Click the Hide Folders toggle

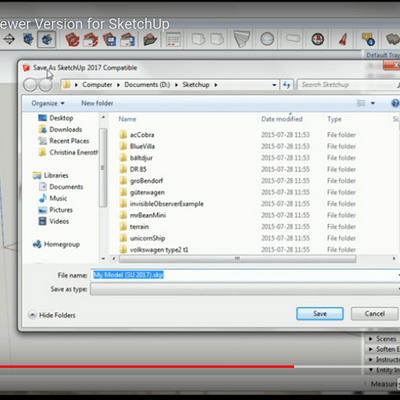(52, 315)
